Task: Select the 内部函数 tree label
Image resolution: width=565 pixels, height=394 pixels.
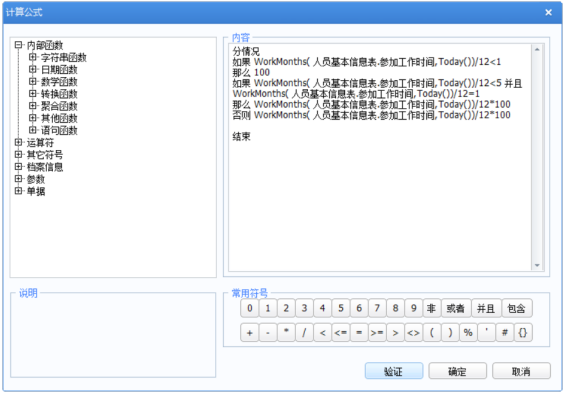Action: 45,45
